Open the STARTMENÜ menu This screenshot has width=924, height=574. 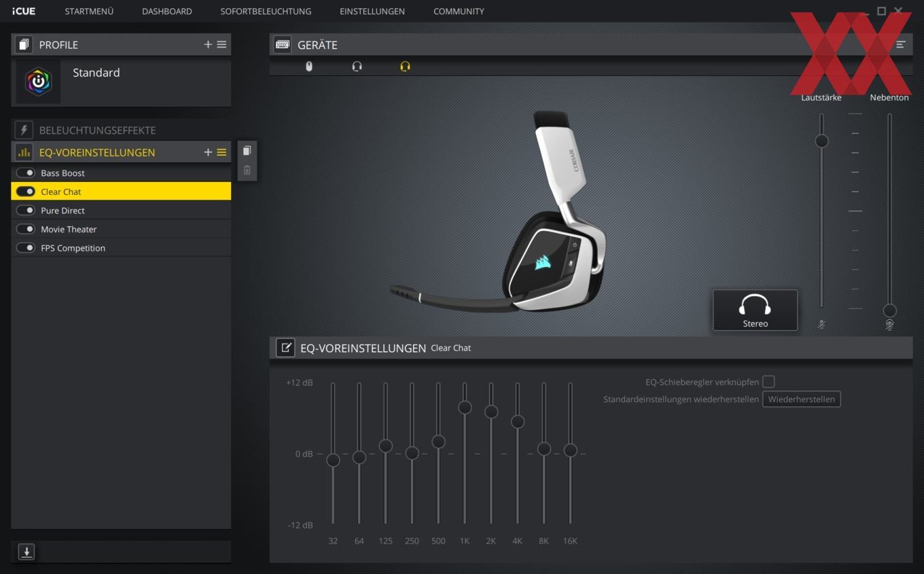pos(89,12)
